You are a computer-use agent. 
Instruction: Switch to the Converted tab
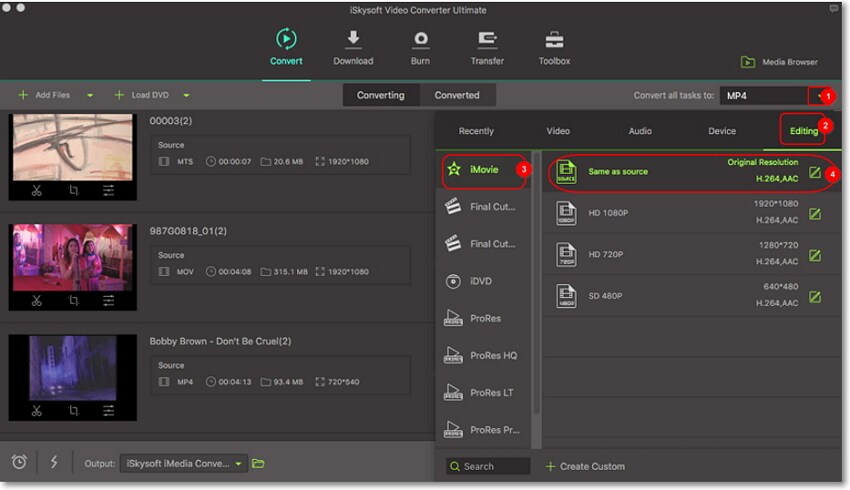(x=457, y=95)
